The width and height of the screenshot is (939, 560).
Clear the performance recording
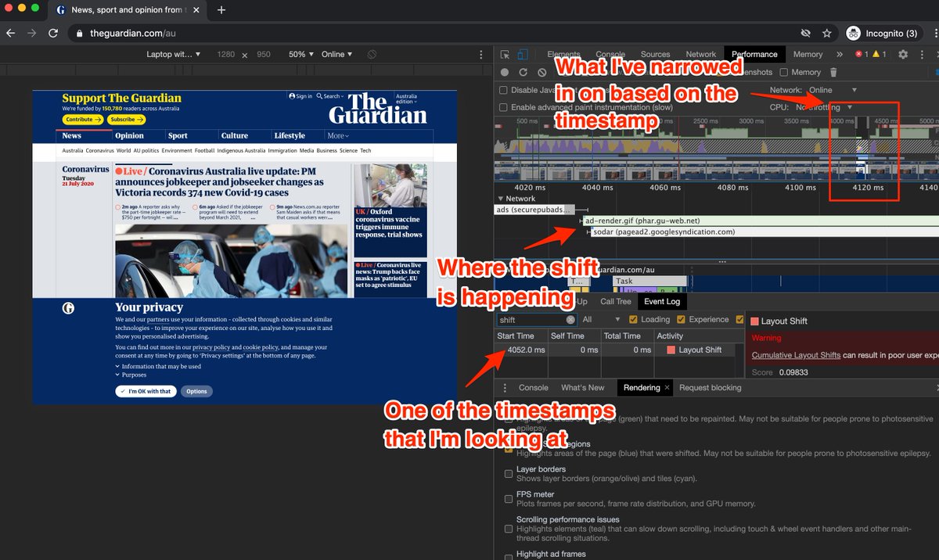[x=541, y=72]
